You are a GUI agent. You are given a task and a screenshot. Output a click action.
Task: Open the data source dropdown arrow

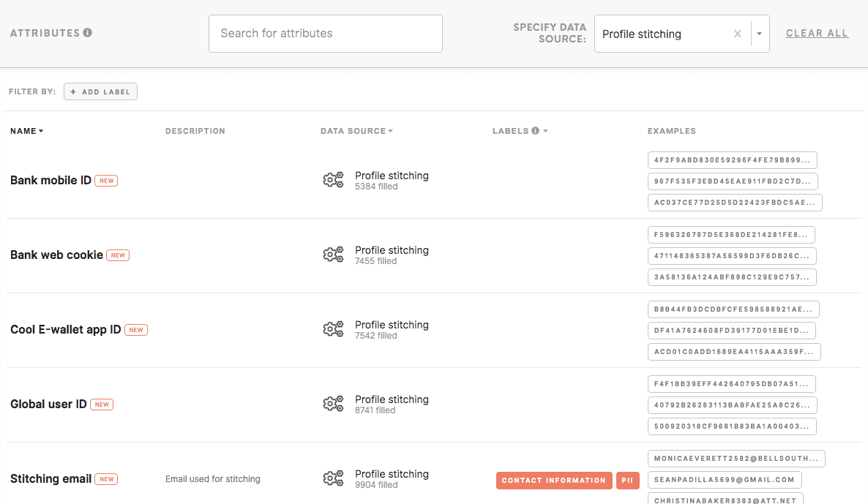[x=759, y=34]
